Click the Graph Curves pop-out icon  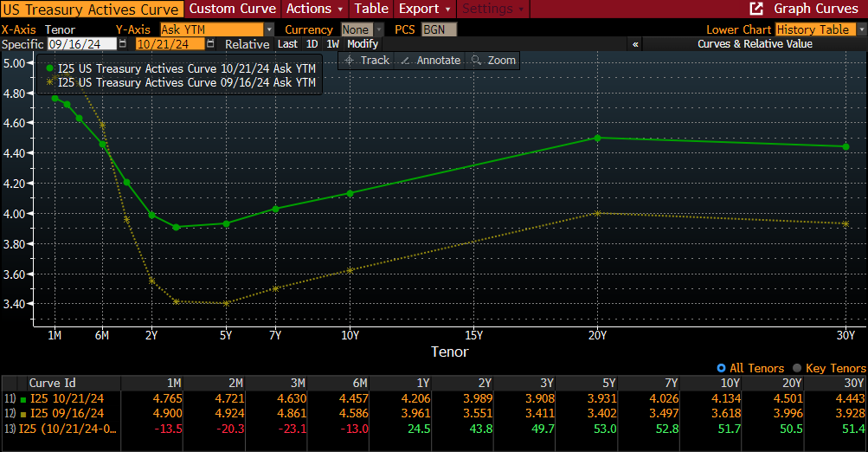pos(756,9)
